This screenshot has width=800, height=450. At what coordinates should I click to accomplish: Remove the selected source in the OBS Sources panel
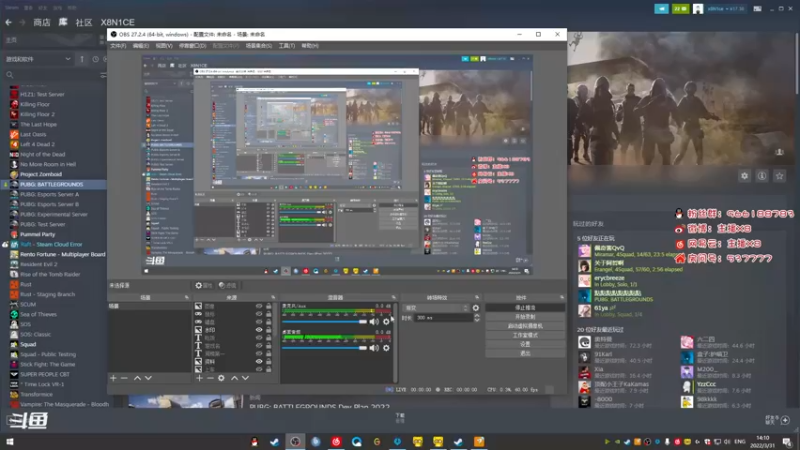(210, 378)
